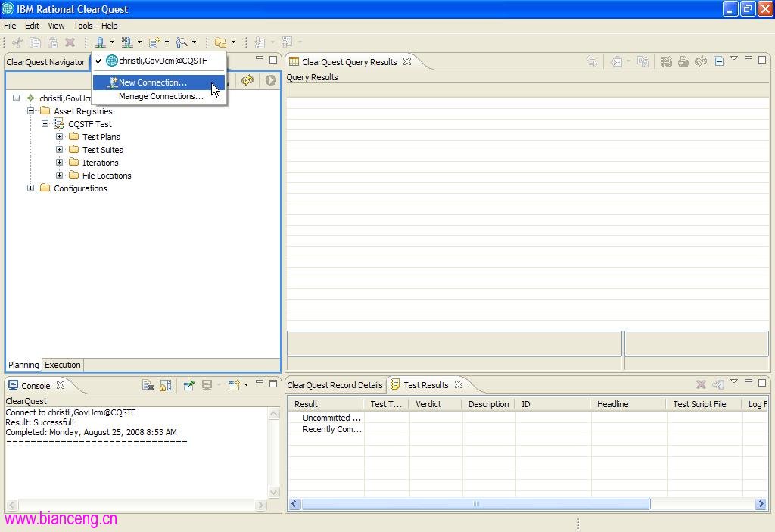The width and height of the screenshot is (775, 532).
Task: Click the Refresh icon in the Query Results toolbar
Action: pyautogui.click(x=701, y=61)
